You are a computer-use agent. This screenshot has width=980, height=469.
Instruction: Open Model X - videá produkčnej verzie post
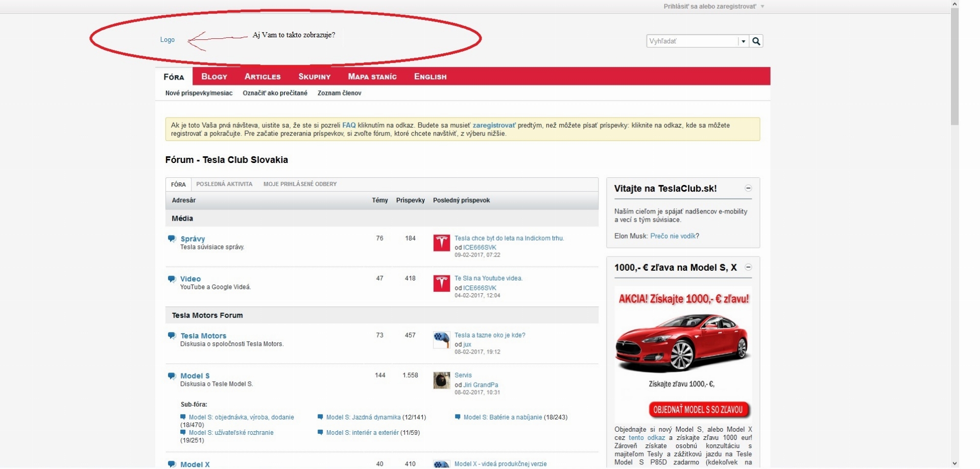coord(500,464)
